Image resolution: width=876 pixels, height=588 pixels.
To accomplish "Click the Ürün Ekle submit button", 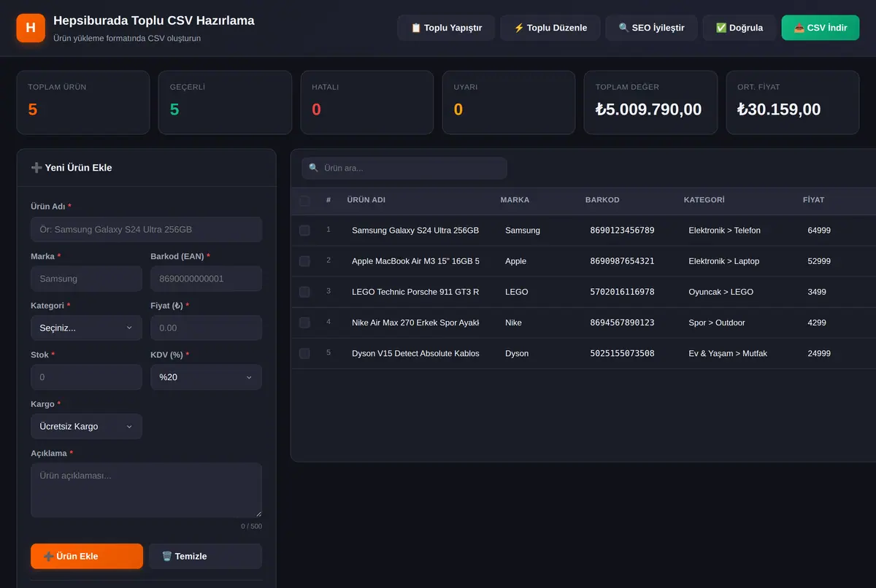I will 87,556.
